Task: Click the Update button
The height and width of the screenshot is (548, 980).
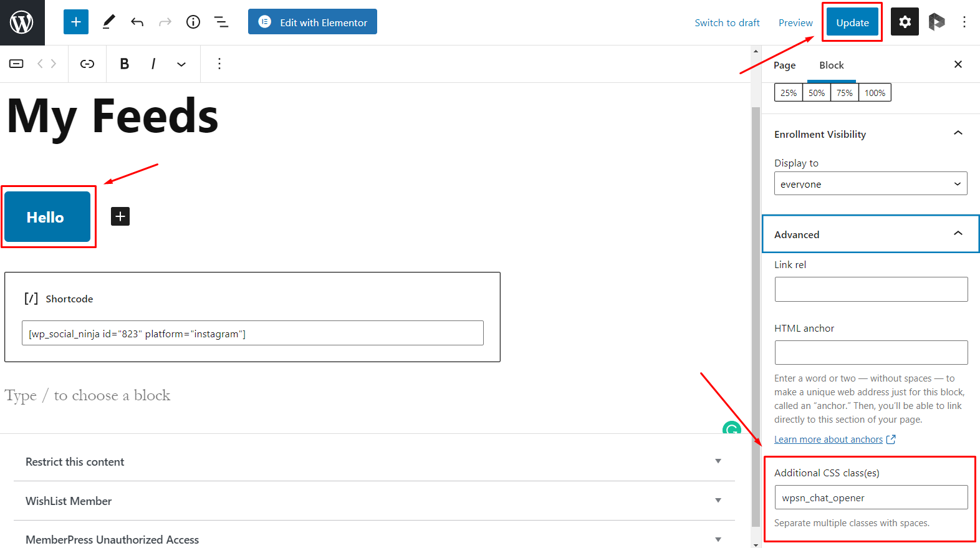Action: click(852, 22)
